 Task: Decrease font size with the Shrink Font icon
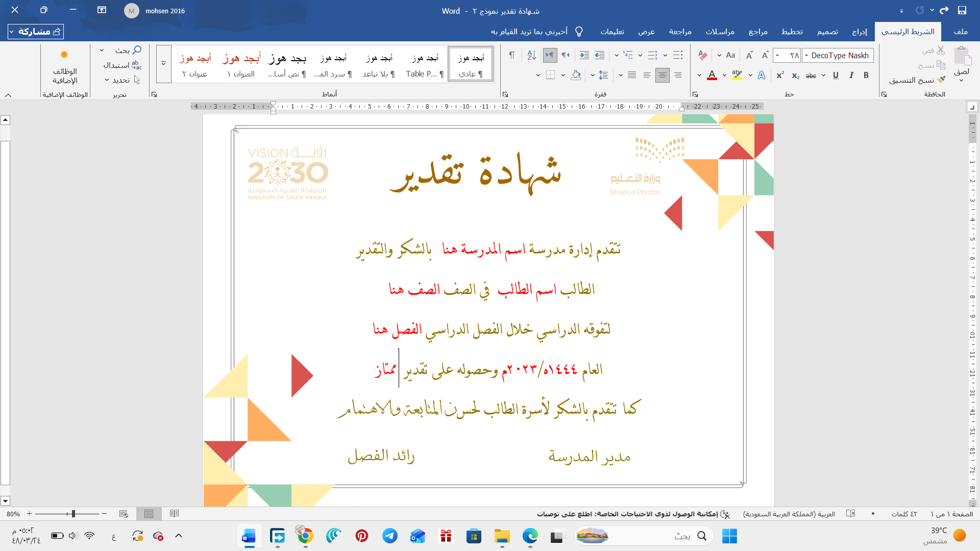[x=749, y=55]
